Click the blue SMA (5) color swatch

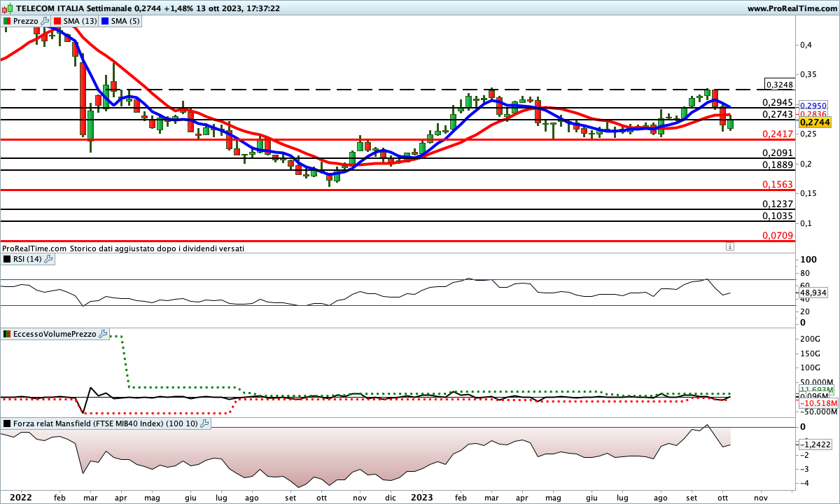(105, 21)
